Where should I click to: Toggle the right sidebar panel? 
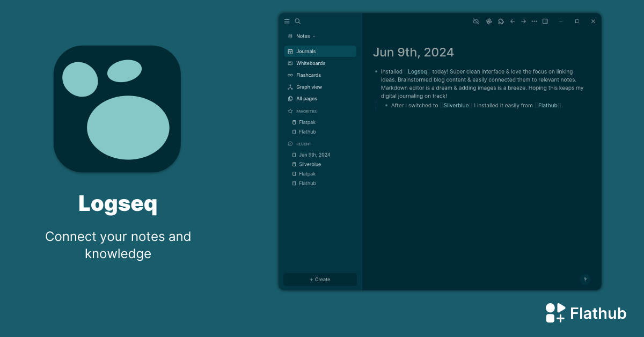pos(545,21)
